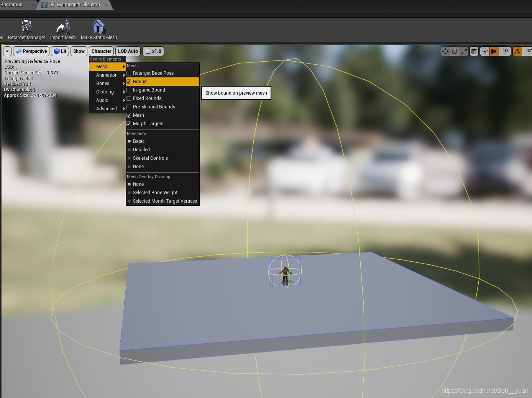532x398 pixels.
Task: Select Selected Morph Target Vertices overlay
Action: (163, 201)
